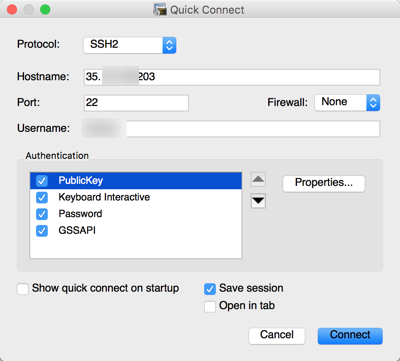Uncheck the PublicKey authentication checkbox

(x=42, y=181)
